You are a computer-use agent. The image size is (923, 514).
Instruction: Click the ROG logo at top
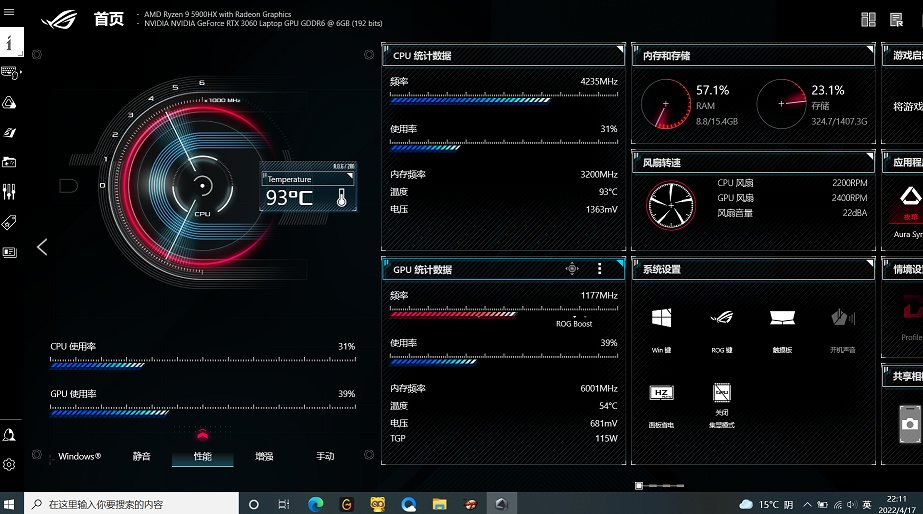[59, 19]
